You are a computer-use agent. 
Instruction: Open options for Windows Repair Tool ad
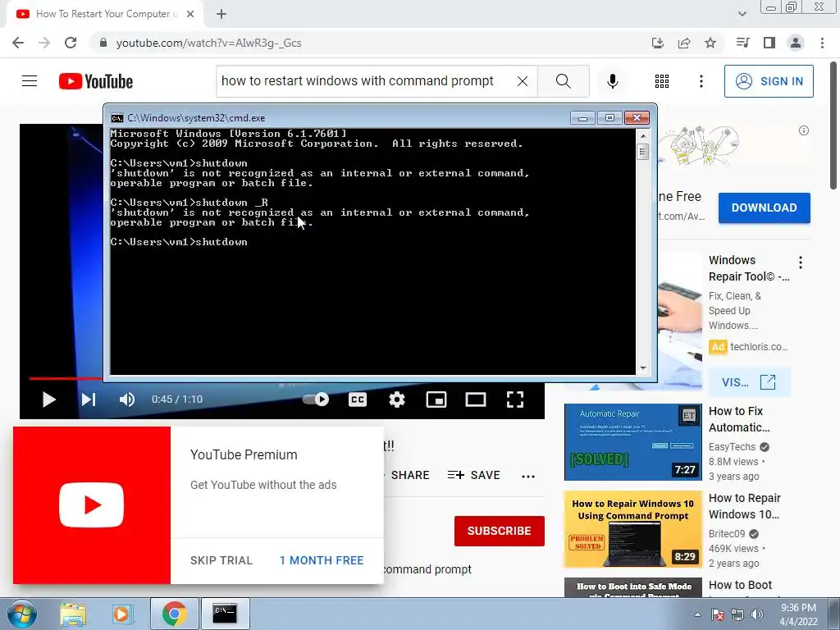801,262
